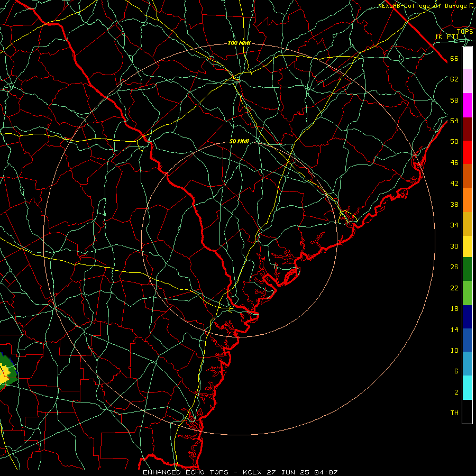Click the 66 value on the scale
This screenshot has width=476, height=476.
[x=454, y=59]
